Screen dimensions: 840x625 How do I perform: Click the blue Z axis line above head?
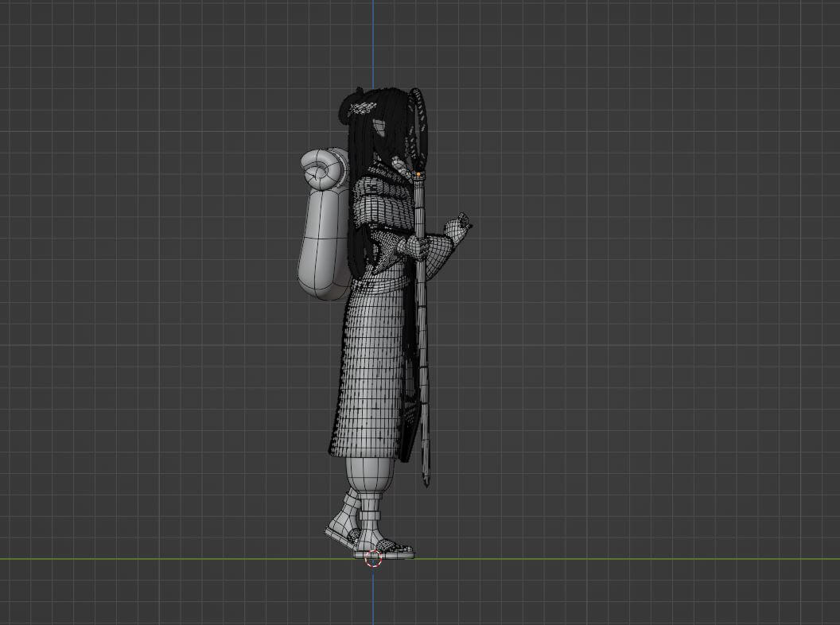373,43
